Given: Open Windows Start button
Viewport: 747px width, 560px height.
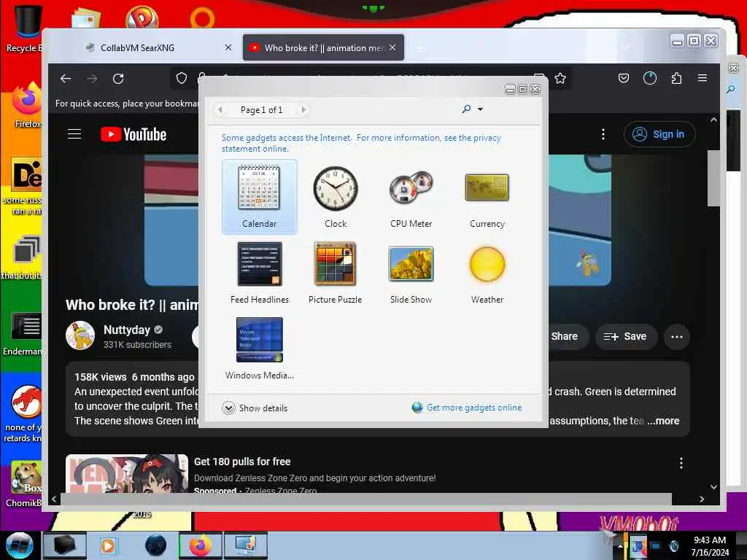Looking at the screenshot, I should point(20,545).
